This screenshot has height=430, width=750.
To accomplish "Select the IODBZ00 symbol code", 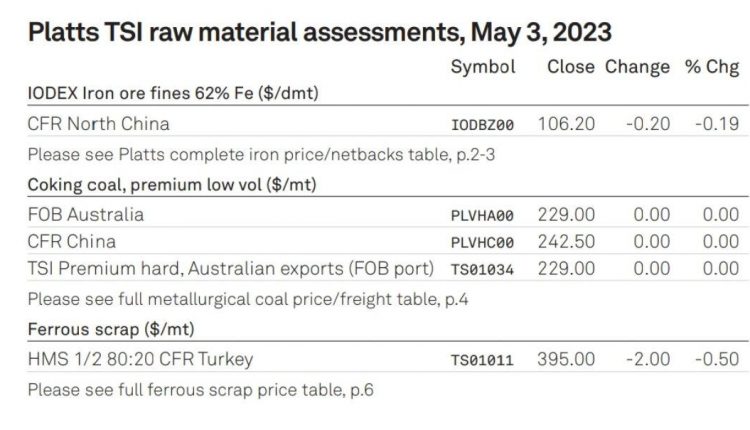I will [482, 125].
